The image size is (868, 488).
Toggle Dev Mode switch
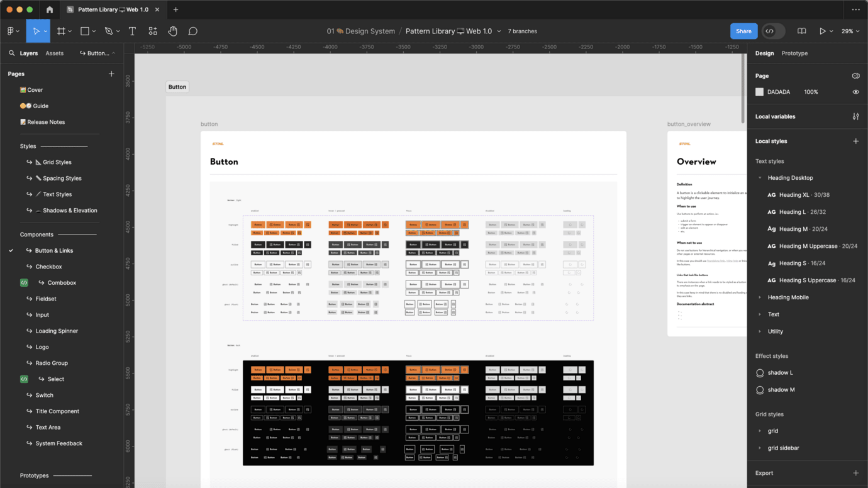[x=773, y=31]
